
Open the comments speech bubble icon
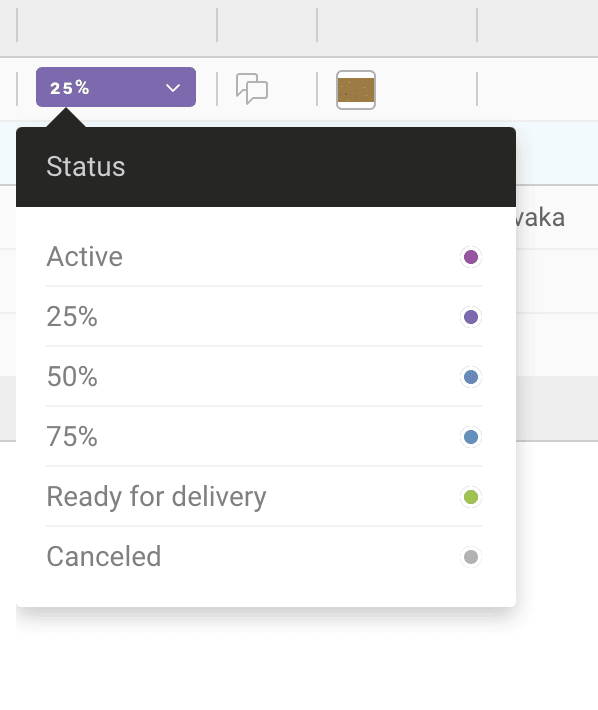[x=252, y=88]
